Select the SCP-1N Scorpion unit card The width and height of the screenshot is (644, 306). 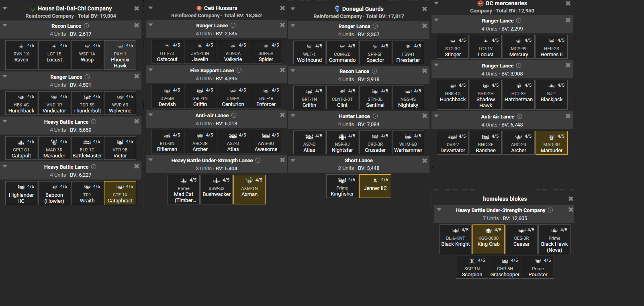point(472,267)
